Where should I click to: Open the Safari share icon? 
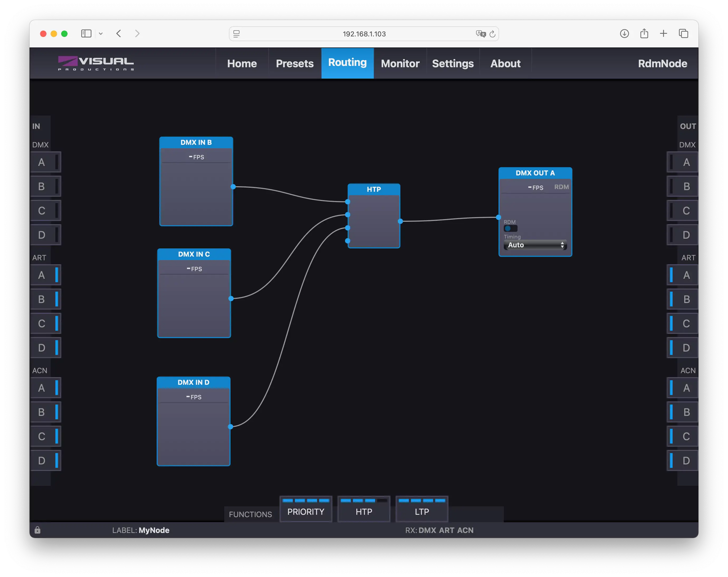[644, 33]
